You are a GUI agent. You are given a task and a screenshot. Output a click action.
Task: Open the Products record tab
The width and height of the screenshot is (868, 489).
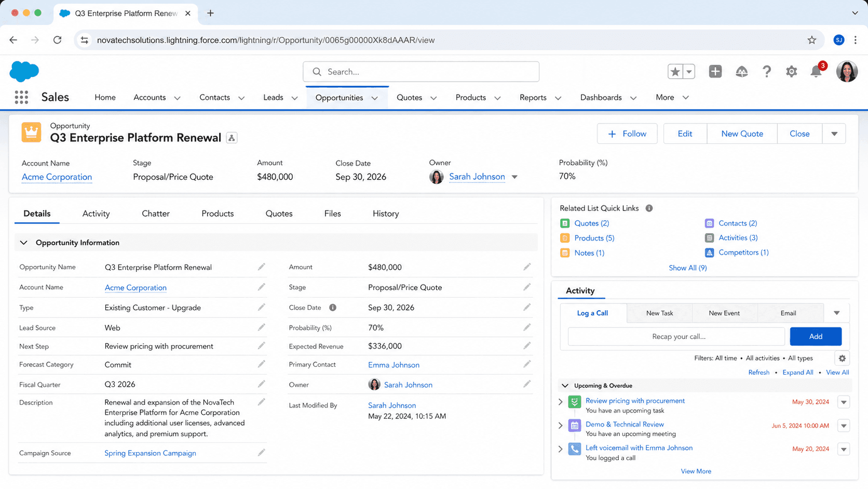click(218, 214)
